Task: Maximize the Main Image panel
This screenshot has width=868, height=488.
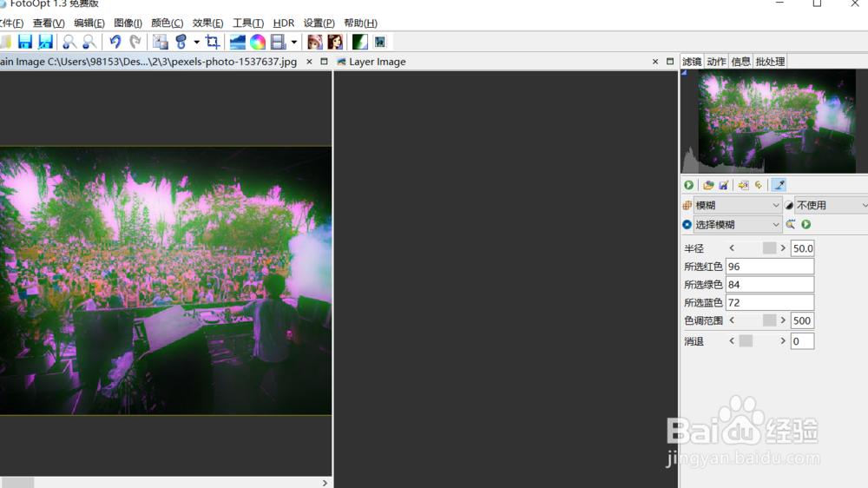Action: tap(325, 62)
